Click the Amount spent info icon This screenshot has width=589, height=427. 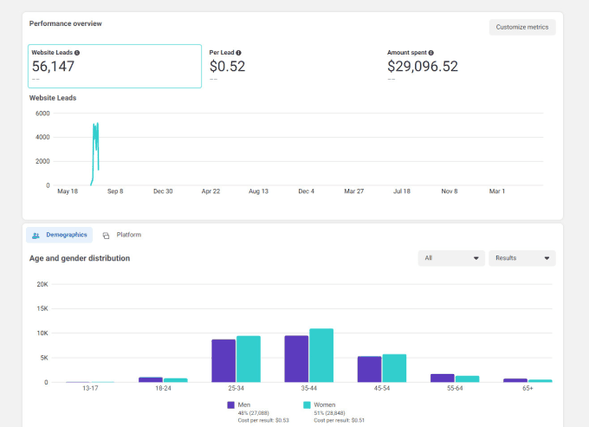point(431,53)
